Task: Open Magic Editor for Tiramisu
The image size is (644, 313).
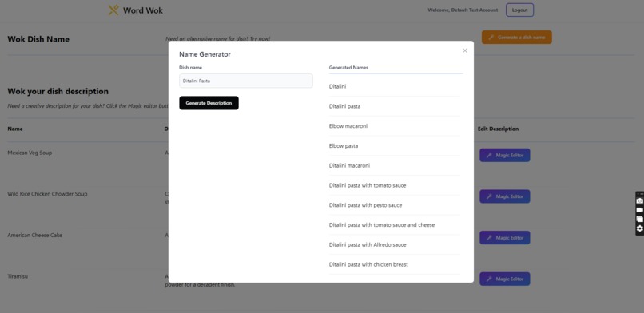Action: pos(505,279)
